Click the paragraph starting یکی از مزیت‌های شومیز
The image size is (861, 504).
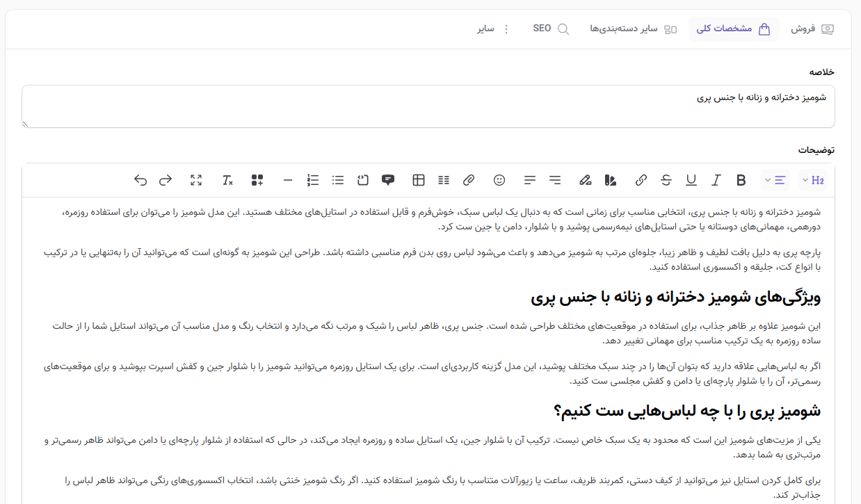[x=432, y=447]
